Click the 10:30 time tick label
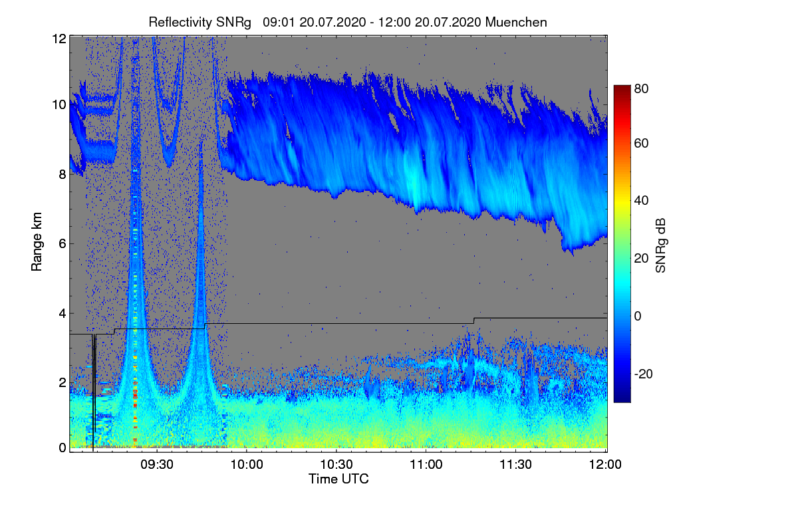 pos(336,464)
